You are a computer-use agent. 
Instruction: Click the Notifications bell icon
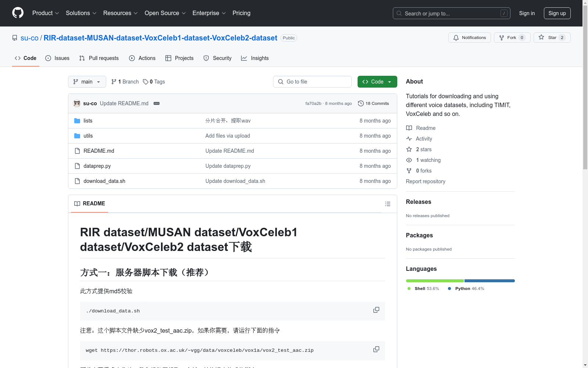[x=456, y=38]
